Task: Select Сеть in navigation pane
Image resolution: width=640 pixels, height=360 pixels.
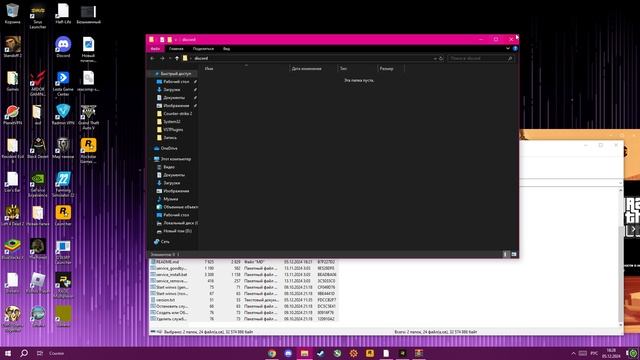Action: click(165, 242)
